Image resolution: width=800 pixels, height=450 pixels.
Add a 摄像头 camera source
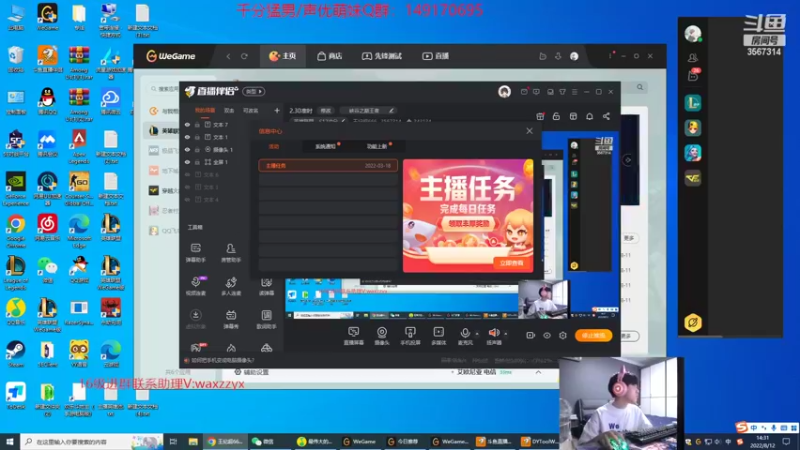382,336
